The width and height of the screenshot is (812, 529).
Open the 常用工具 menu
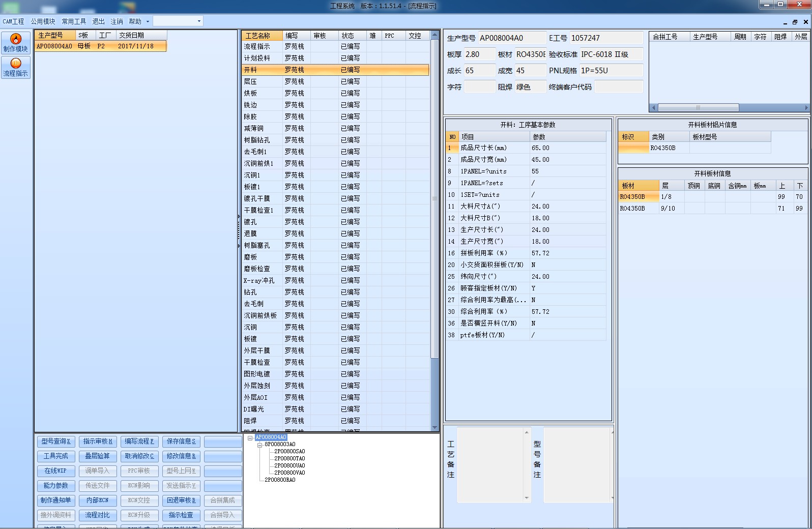pos(74,21)
